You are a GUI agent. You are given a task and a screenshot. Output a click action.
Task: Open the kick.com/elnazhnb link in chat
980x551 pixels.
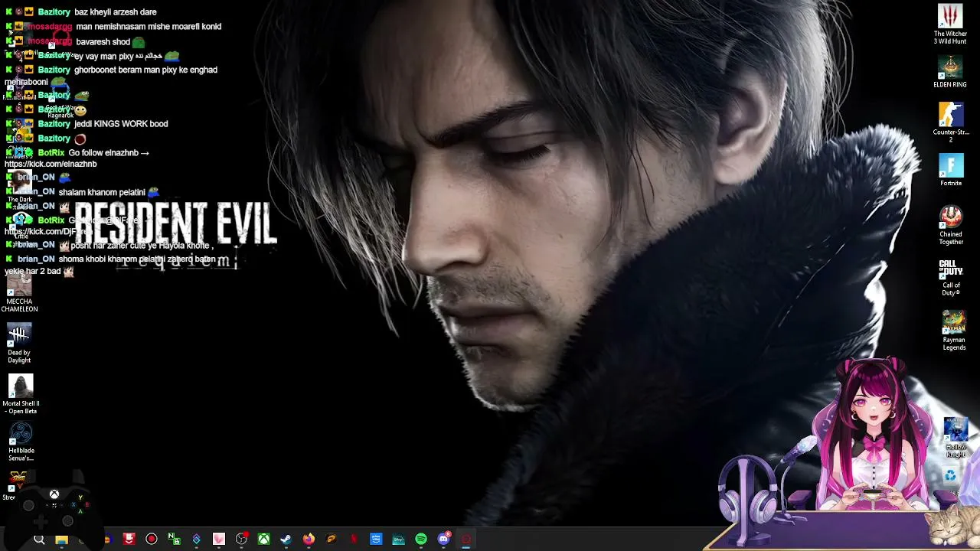(51, 164)
